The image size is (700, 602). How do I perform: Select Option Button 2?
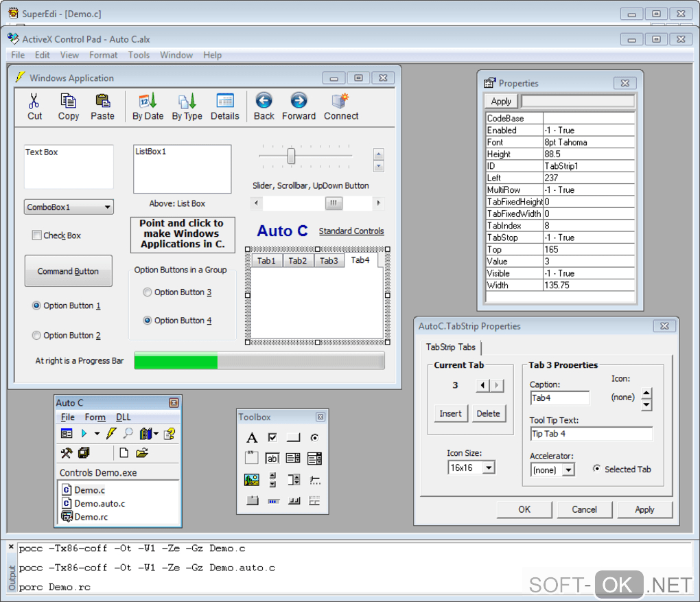[x=37, y=336]
